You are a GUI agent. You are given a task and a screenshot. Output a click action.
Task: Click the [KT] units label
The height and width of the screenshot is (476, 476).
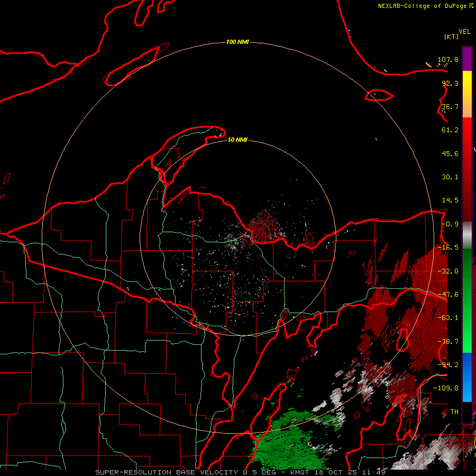[x=452, y=36]
